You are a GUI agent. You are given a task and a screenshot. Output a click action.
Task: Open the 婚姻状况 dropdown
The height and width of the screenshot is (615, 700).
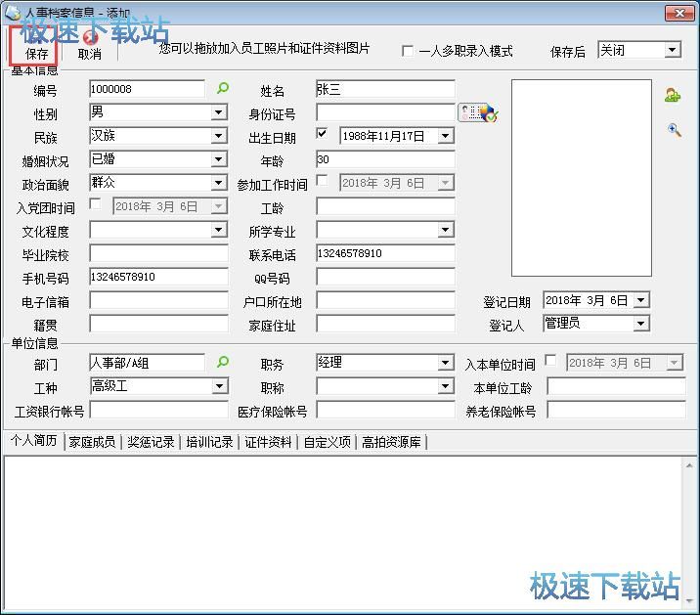[x=219, y=159]
